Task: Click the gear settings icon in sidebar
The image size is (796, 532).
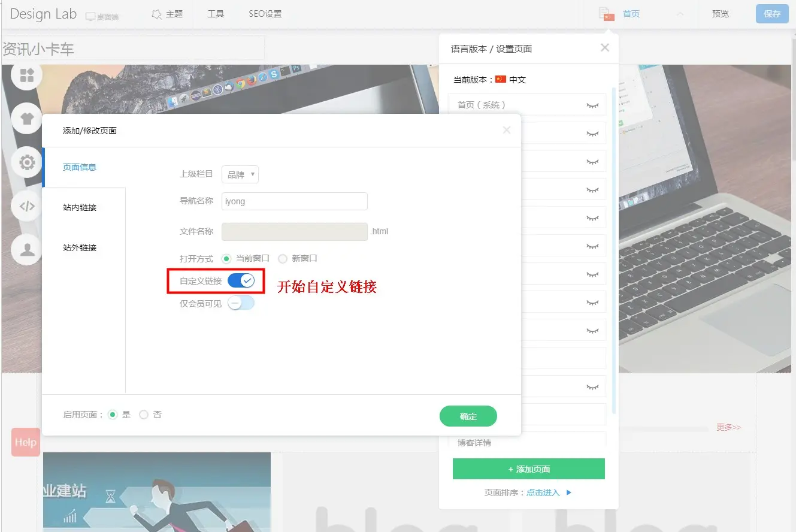Action: [27, 162]
